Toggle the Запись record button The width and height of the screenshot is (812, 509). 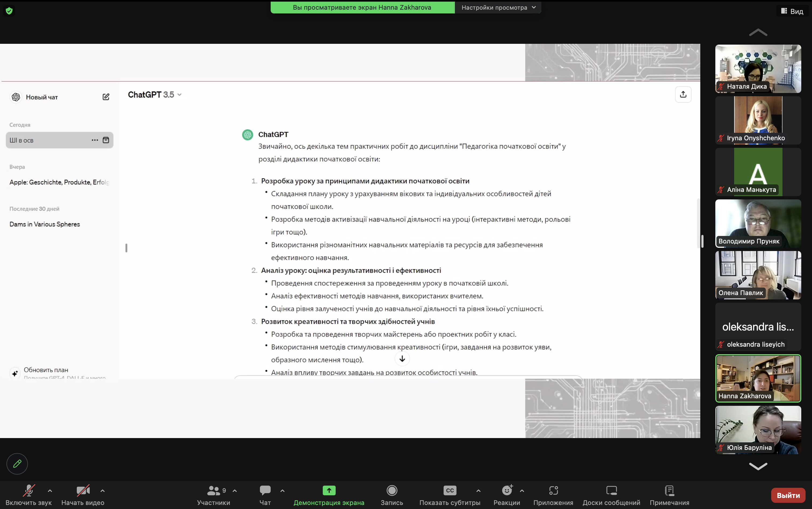[x=392, y=490]
